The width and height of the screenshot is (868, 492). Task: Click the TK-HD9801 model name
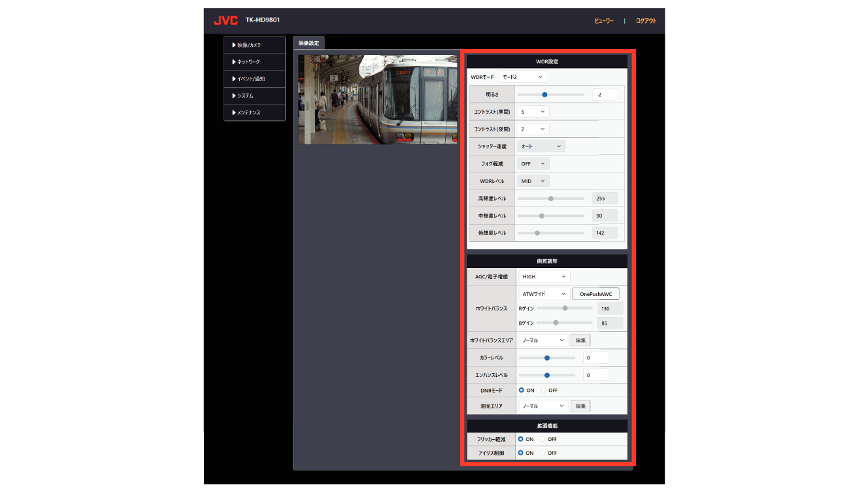262,20
